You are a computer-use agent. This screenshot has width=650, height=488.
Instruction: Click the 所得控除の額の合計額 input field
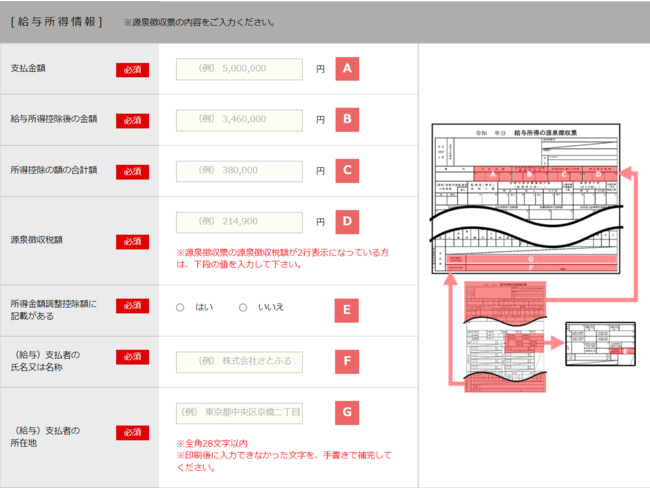pos(239,171)
